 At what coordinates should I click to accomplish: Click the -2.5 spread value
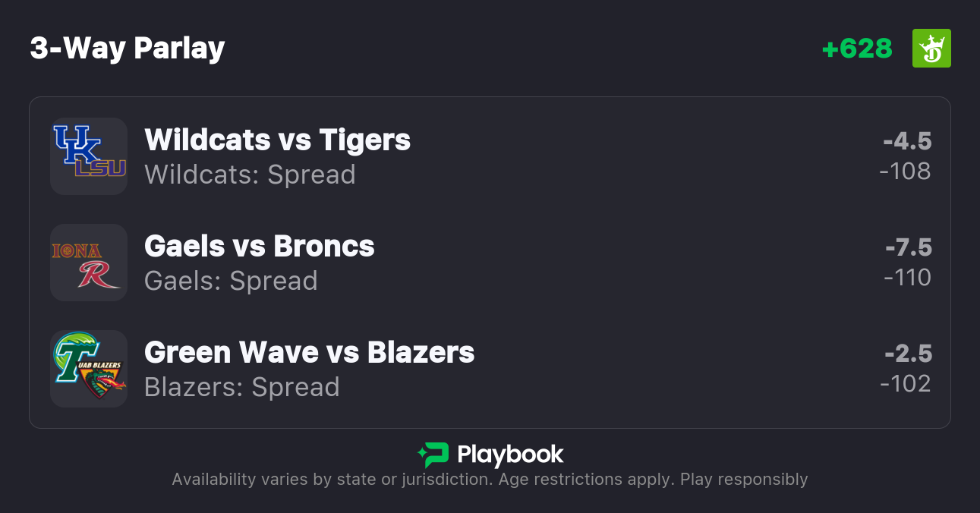pyautogui.click(x=908, y=354)
